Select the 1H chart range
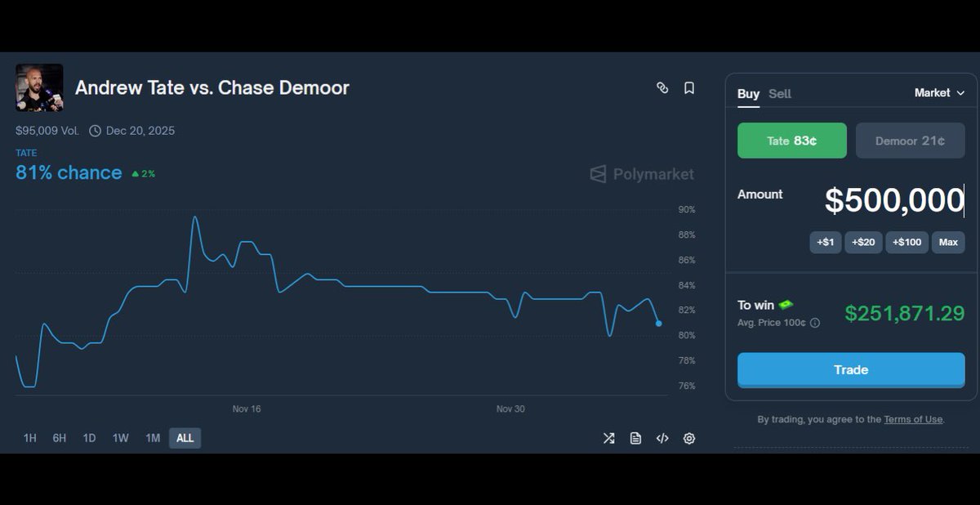 tap(30, 438)
